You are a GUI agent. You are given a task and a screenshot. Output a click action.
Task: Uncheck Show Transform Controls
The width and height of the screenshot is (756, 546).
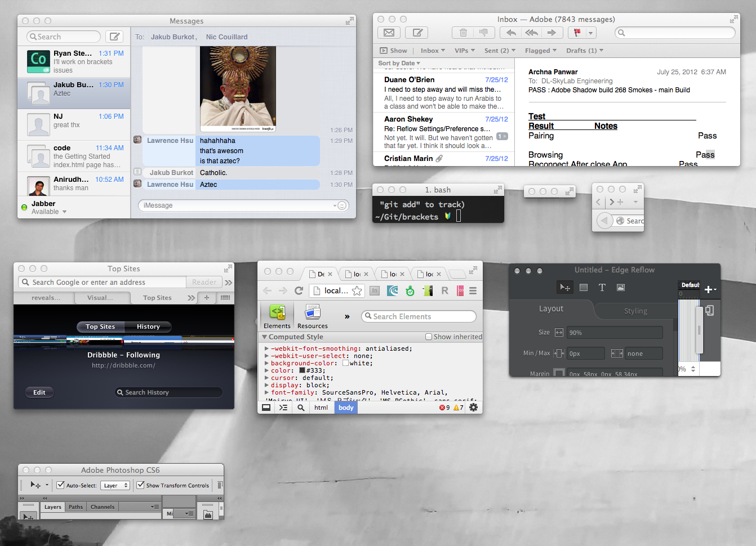coord(141,485)
